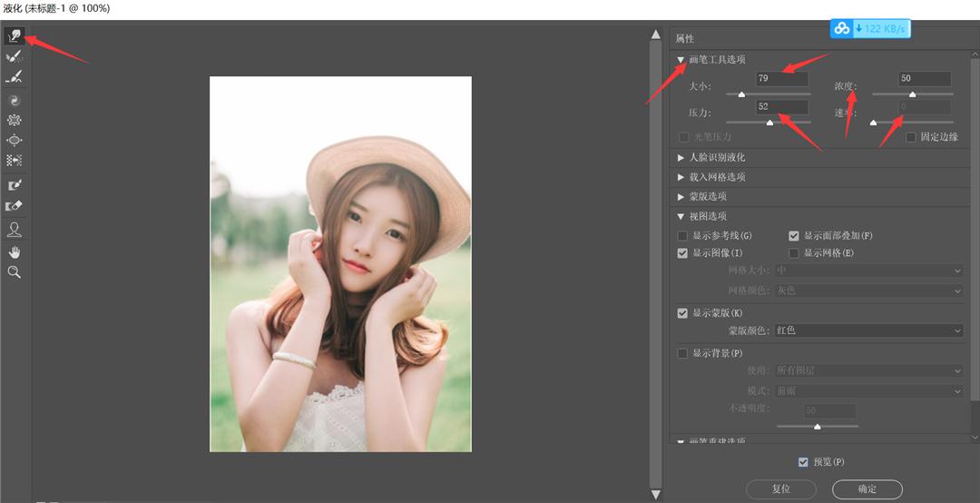980x503 pixels.
Task: Select the Reconstruct tool
Action: 14,56
